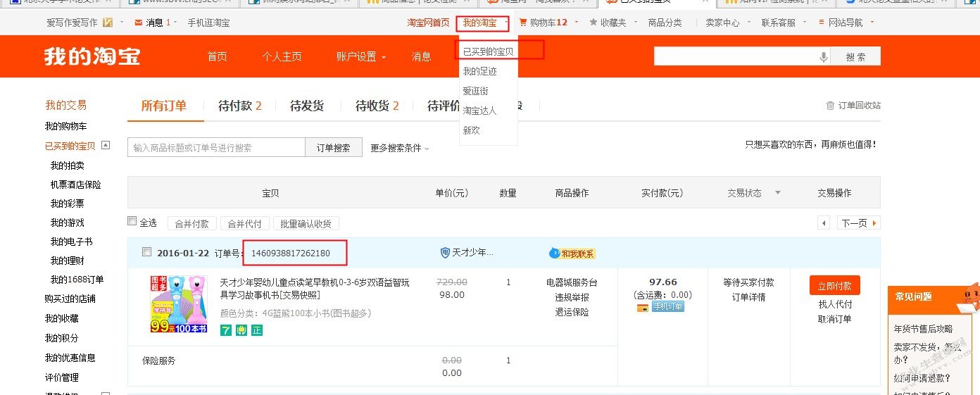Click the shield icon beside 天才少年 shop
Viewport: 980px width, 395px height.
(x=445, y=253)
